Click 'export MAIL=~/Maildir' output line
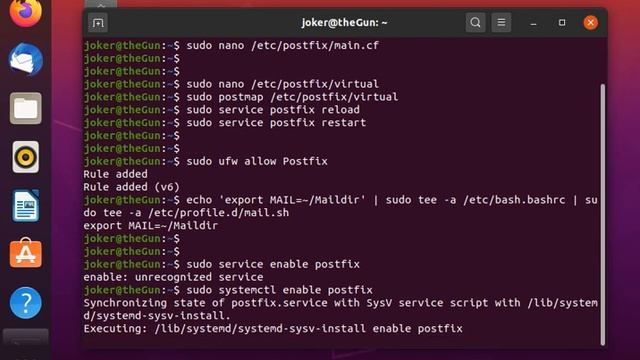 click(151, 226)
